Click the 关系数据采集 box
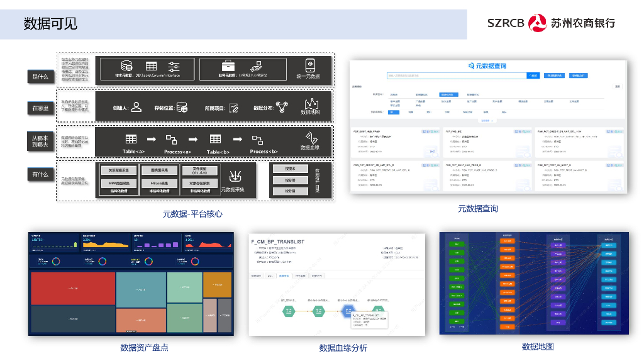The image size is (644, 361). 119,170
